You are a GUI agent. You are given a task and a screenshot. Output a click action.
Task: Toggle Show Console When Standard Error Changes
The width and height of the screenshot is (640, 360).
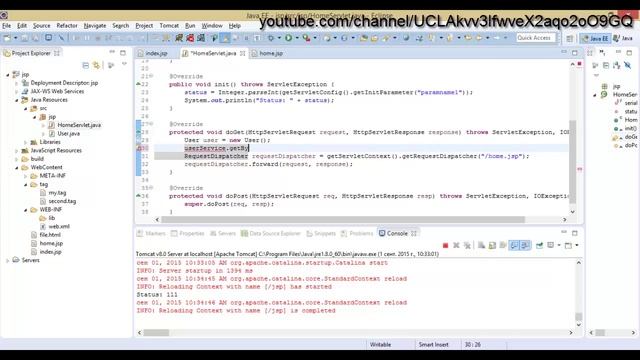point(525,245)
